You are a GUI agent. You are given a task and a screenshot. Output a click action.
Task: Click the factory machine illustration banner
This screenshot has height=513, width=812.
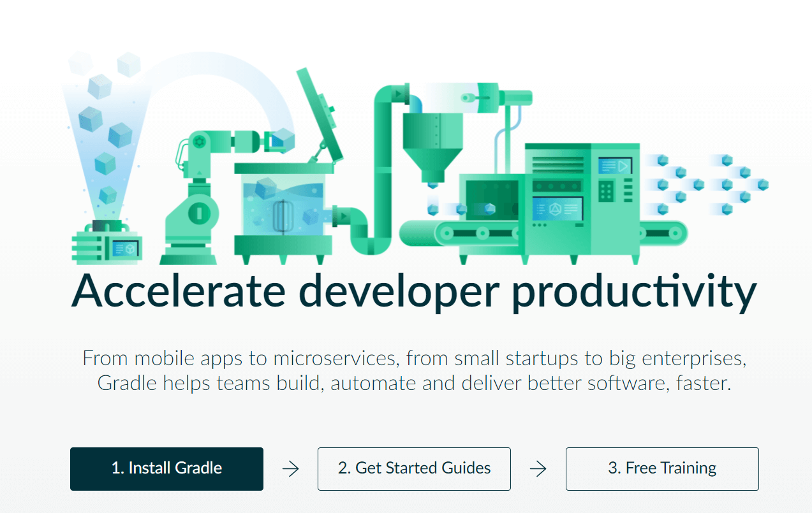(x=415, y=159)
